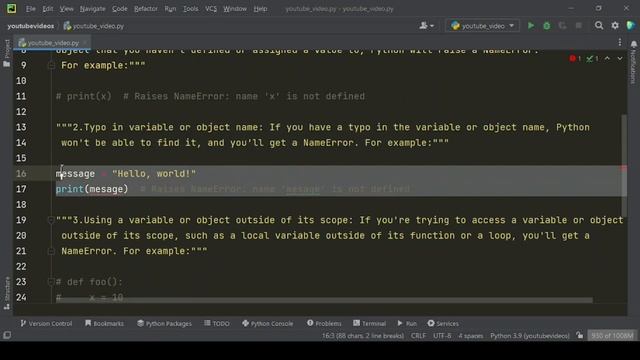Viewport: 640px width, 360px height.
Task: Open the Code menu
Action: pyautogui.click(x=120, y=9)
